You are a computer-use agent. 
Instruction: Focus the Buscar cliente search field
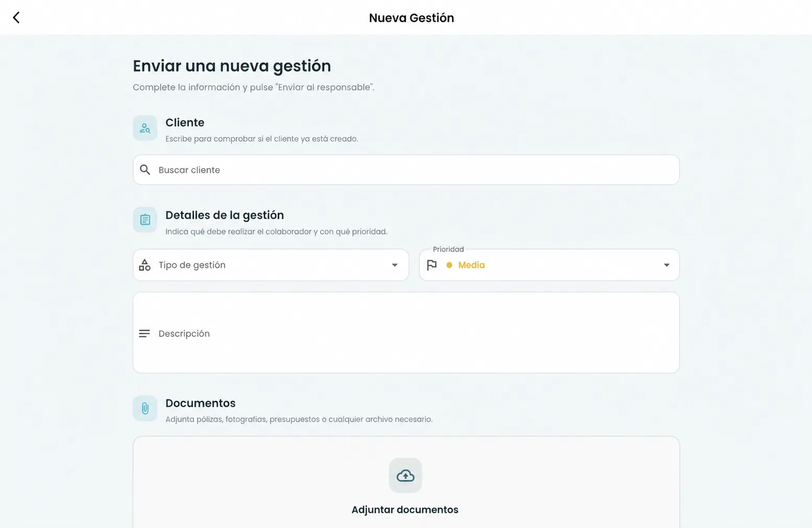coord(406,170)
